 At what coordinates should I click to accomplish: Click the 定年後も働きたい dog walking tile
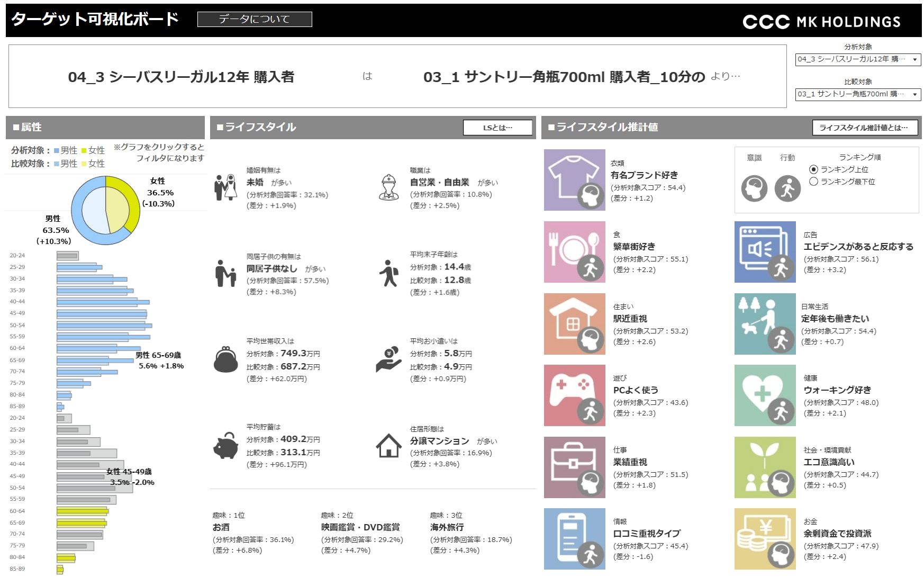pyautogui.click(x=765, y=323)
